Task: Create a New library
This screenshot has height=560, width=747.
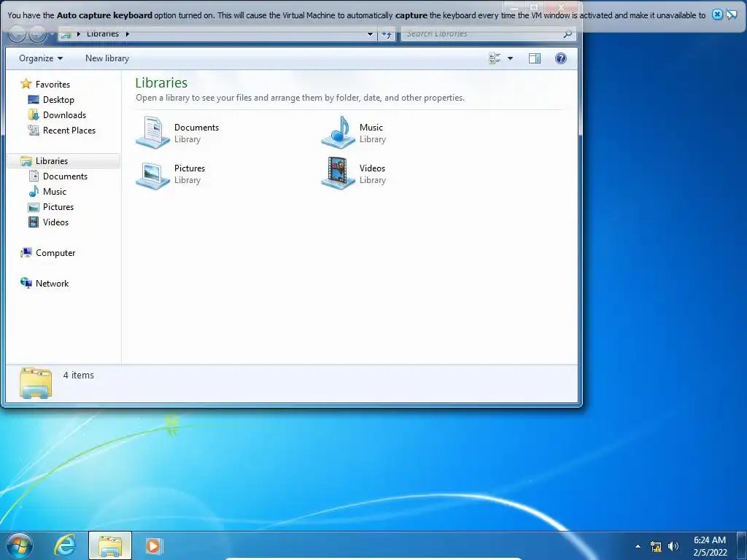Action: pos(107,58)
